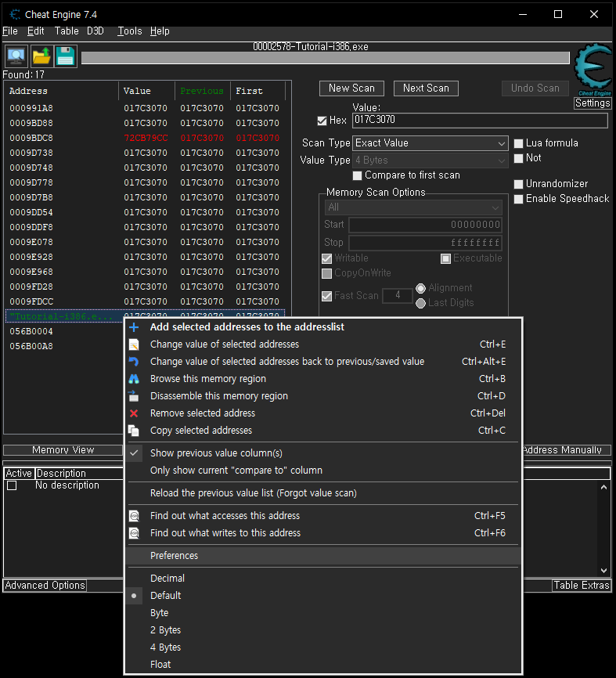Click the Disassemble memory region icon
This screenshot has height=678, width=616.
(x=134, y=396)
